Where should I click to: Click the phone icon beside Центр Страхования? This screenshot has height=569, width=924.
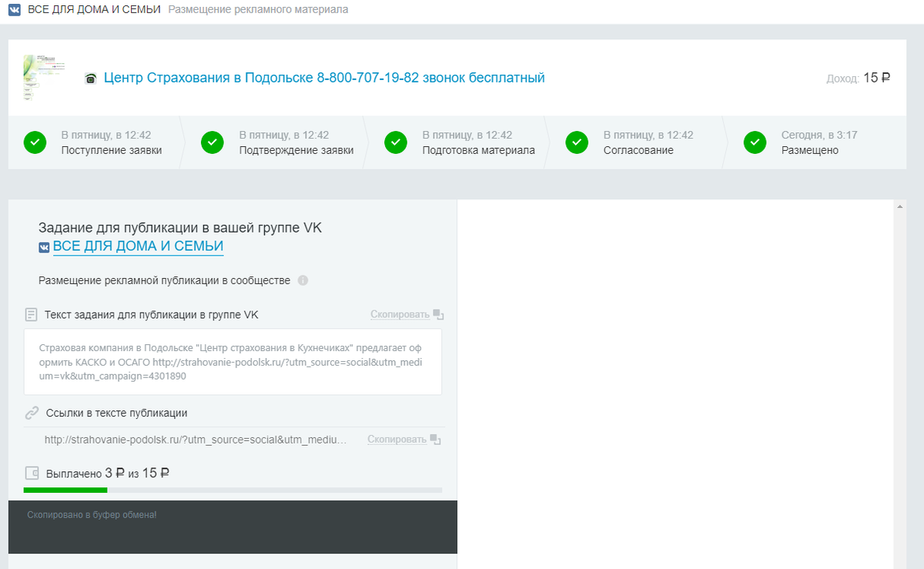coord(91,79)
